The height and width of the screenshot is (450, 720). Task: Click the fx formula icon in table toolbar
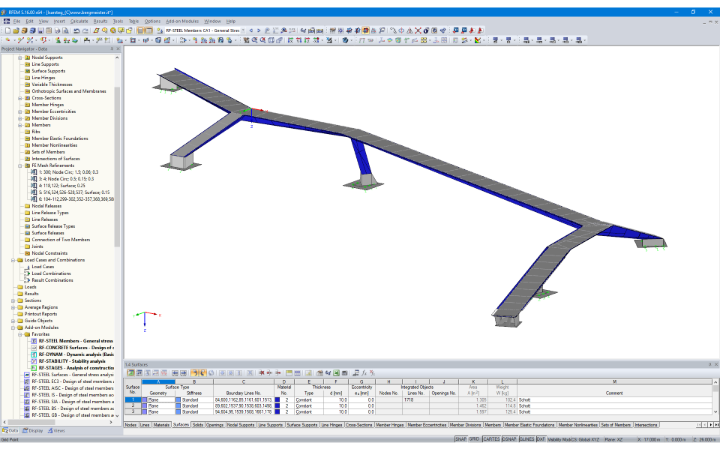[364, 373]
